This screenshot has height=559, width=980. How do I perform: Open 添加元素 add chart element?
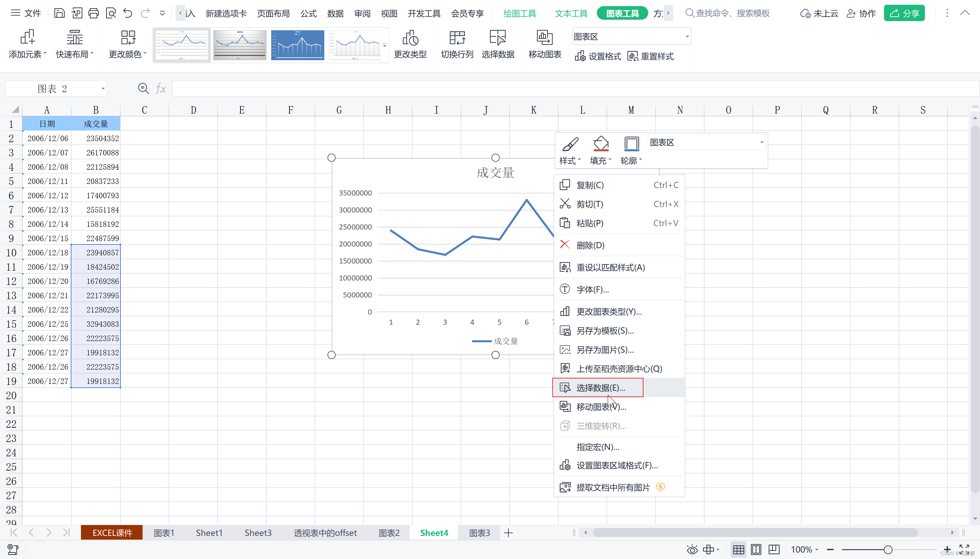27,44
